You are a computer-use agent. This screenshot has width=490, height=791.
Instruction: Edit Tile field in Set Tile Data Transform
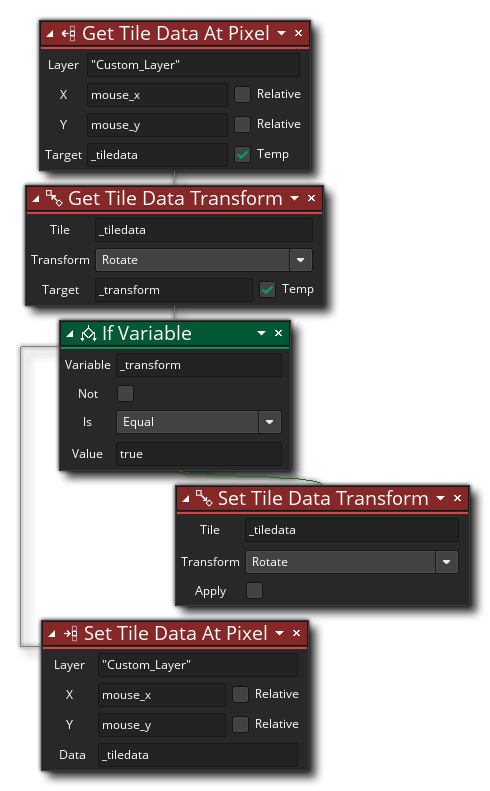click(x=352, y=530)
